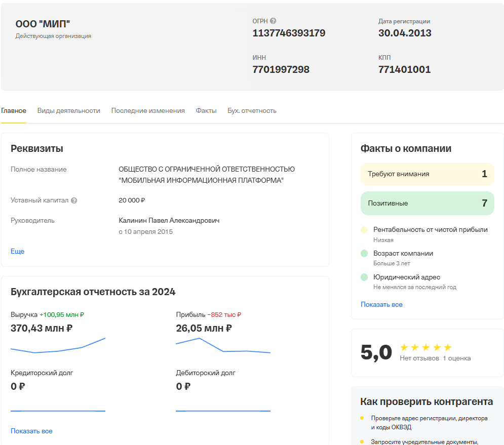Select the Последние изменения tab
Viewport: 504px width, 445px height.
click(148, 110)
